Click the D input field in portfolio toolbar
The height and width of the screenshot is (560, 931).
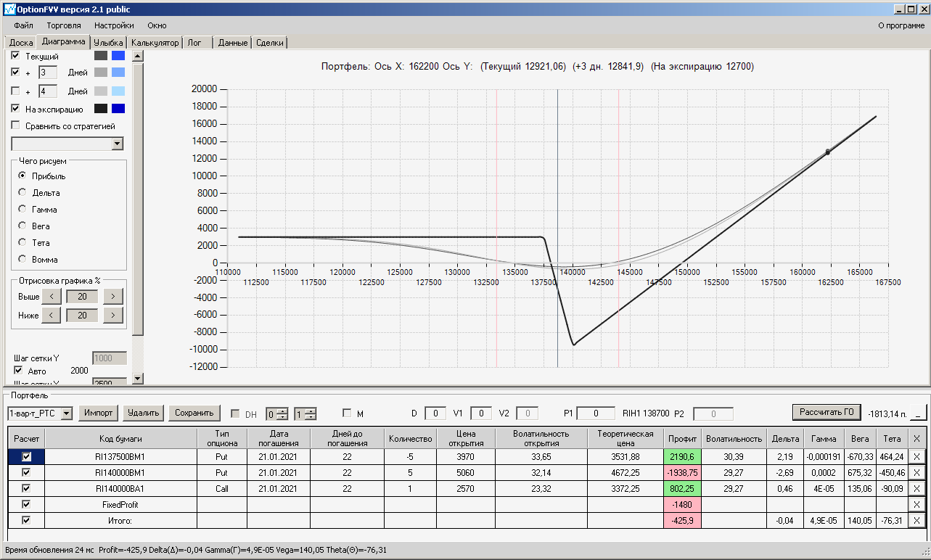tap(435, 413)
